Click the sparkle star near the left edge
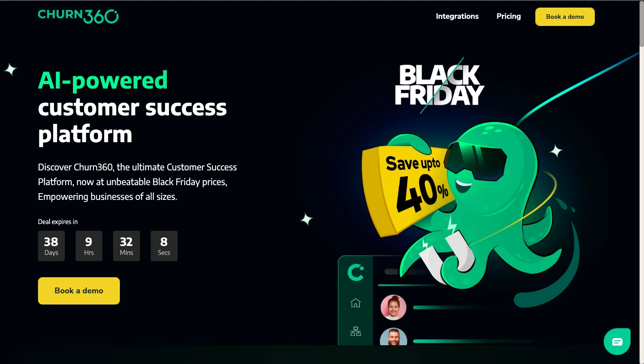 point(10,69)
